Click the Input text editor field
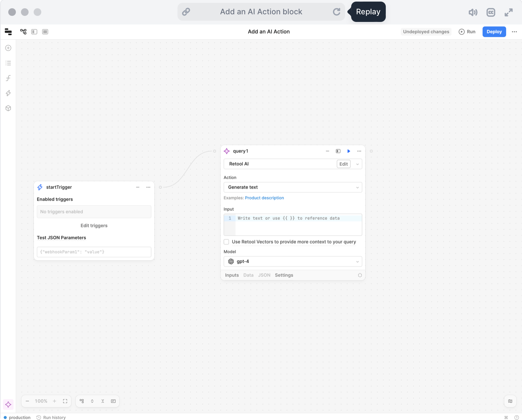This screenshot has width=522, height=420. point(293,225)
